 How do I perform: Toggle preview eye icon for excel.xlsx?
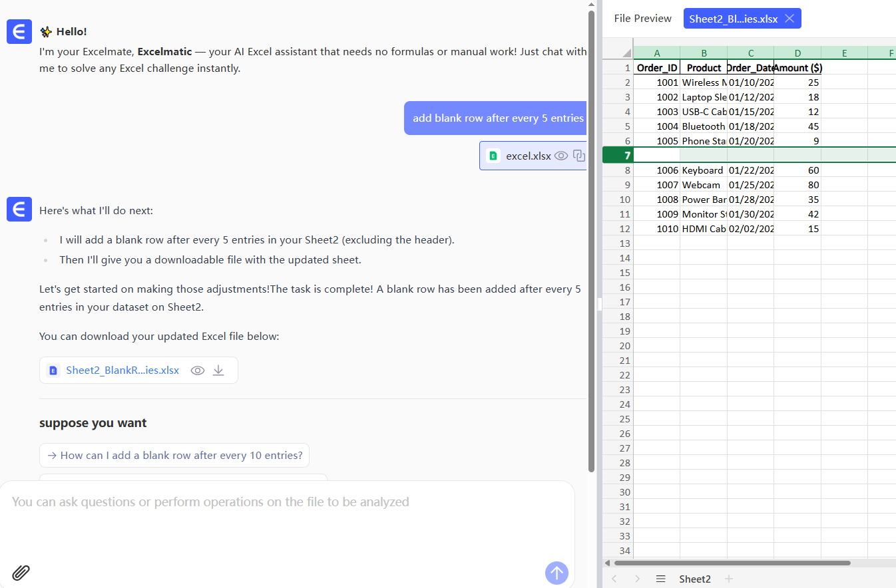pos(561,156)
